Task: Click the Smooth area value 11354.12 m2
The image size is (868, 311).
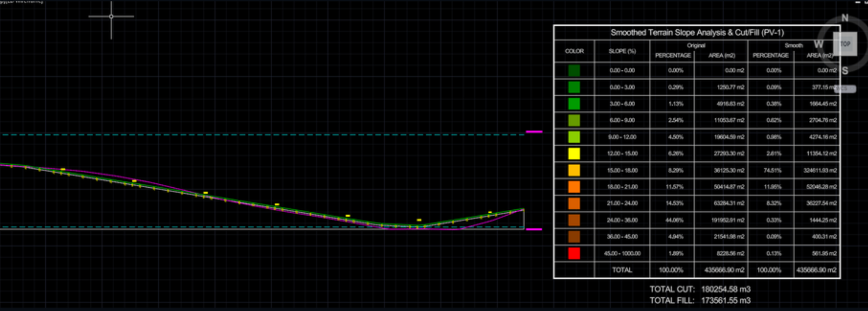Action: click(x=821, y=154)
